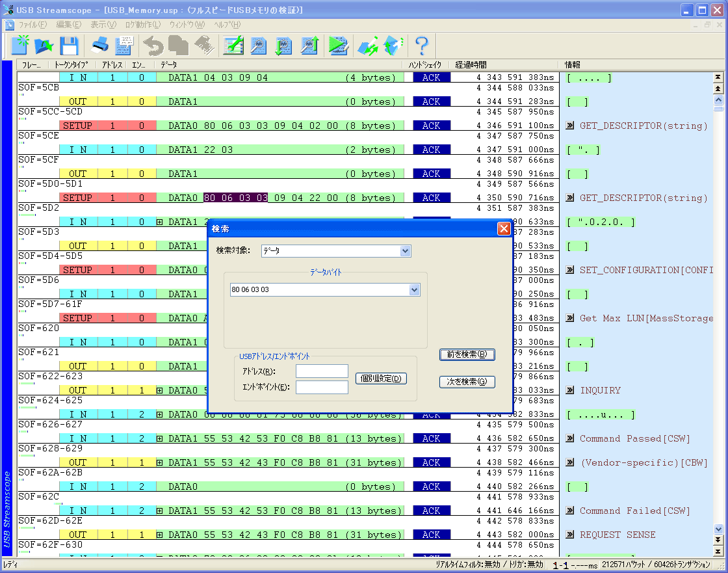
Task: Jump to end with the scrollbar bottom button
Action: click(718, 552)
